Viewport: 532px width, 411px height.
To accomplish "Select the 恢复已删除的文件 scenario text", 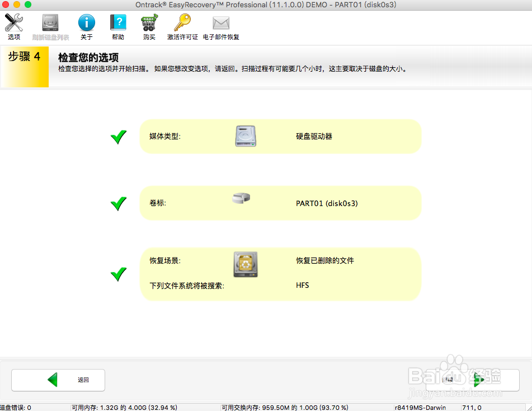I will (325, 260).
